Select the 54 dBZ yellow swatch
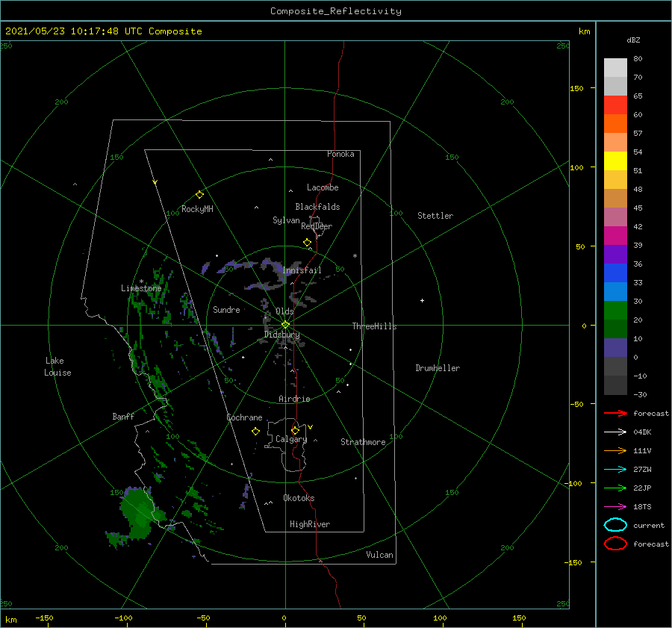672x628 pixels. [615, 161]
